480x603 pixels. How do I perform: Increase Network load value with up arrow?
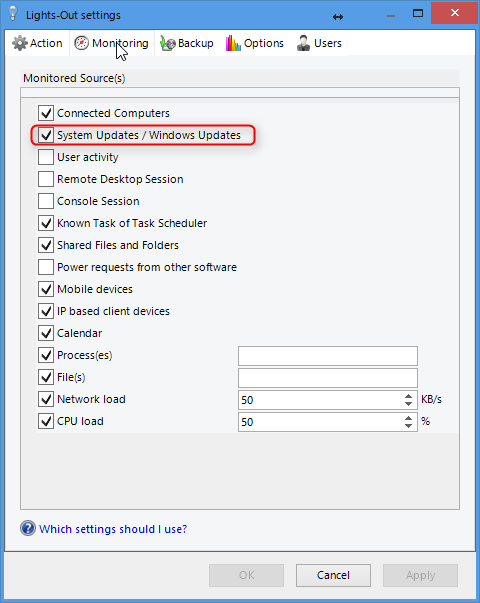tap(408, 396)
